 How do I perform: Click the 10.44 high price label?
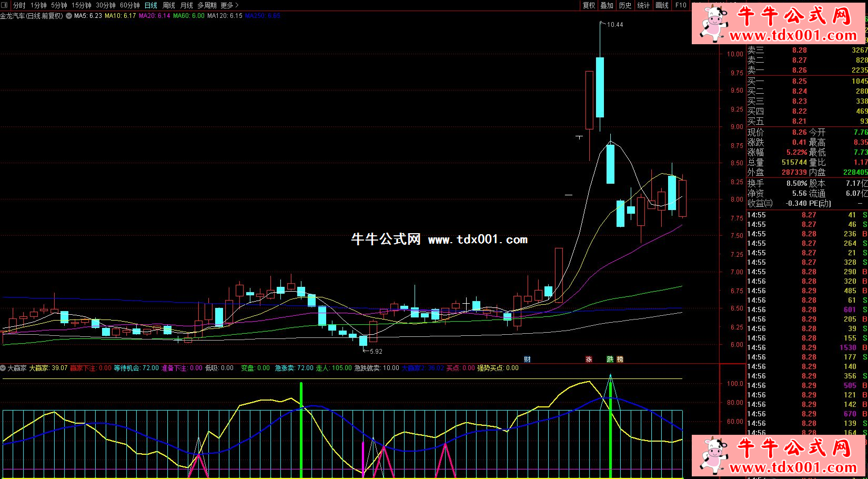click(x=615, y=25)
